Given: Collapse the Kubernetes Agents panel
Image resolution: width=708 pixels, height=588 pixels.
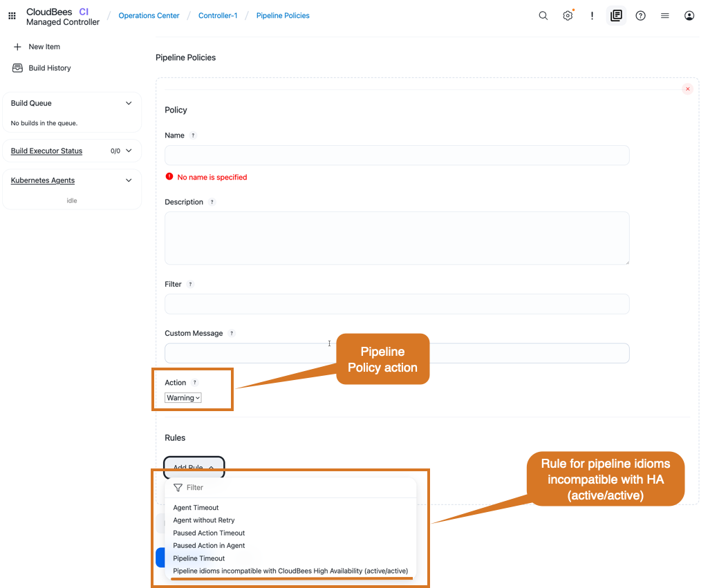Looking at the screenshot, I should pyautogui.click(x=129, y=180).
